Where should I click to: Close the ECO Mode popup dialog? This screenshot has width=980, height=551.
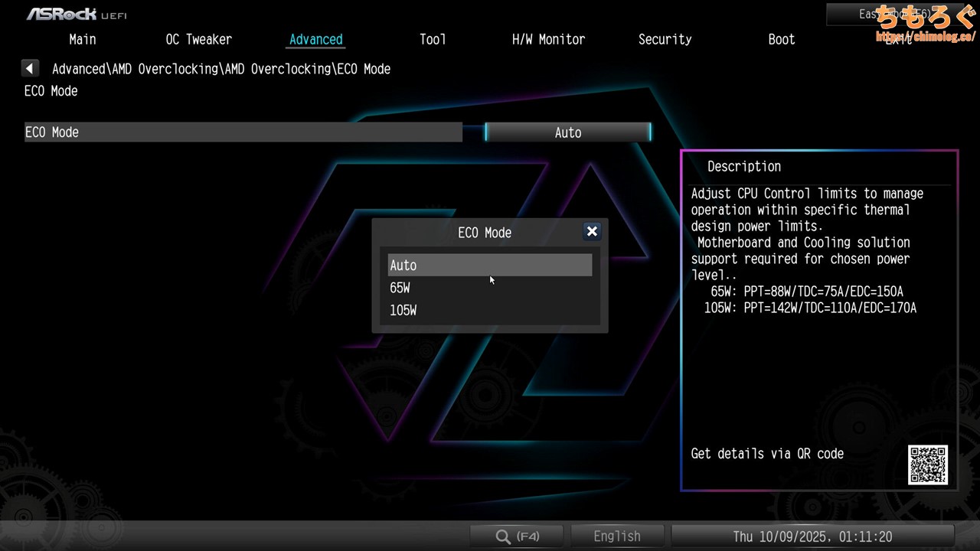[591, 232]
